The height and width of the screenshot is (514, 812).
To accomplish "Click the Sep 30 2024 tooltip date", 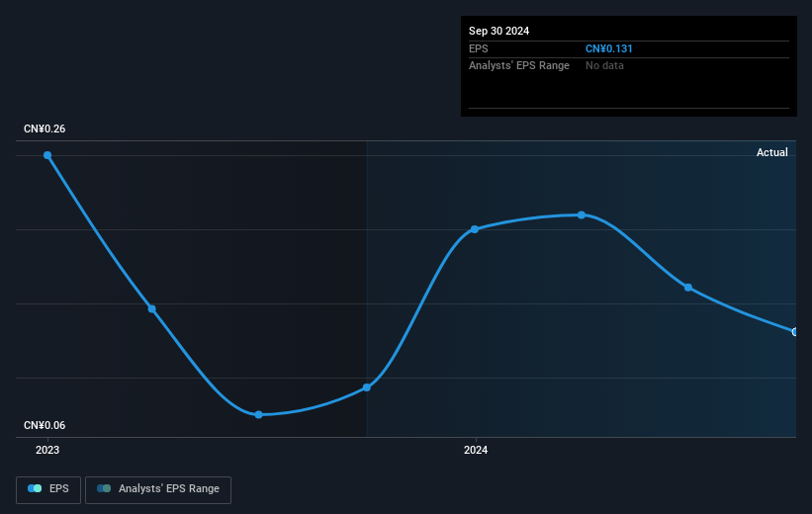I will (498, 31).
